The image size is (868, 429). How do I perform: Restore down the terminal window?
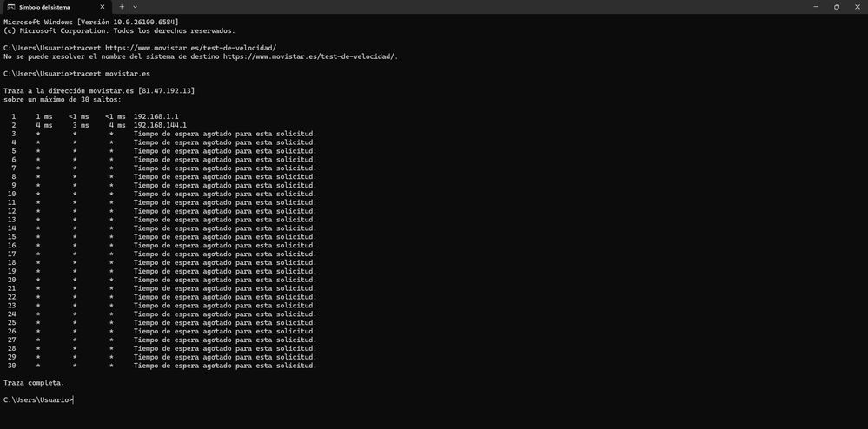click(x=836, y=7)
